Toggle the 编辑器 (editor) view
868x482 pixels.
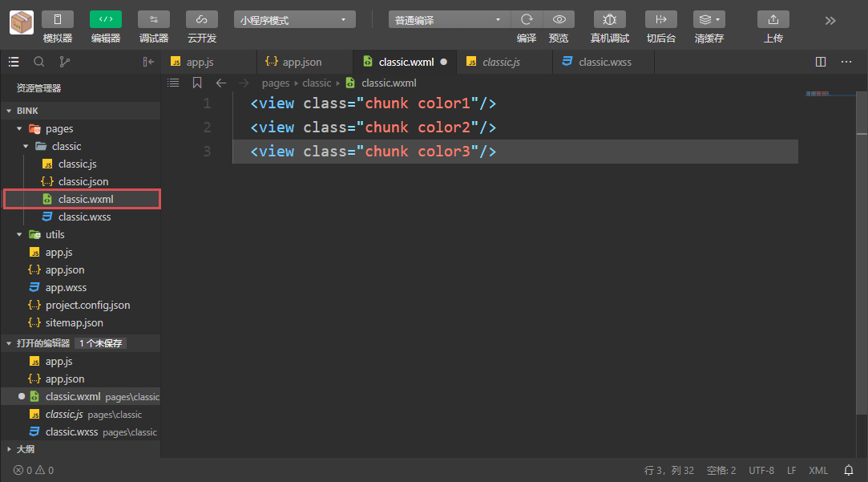(x=105, y=22)
